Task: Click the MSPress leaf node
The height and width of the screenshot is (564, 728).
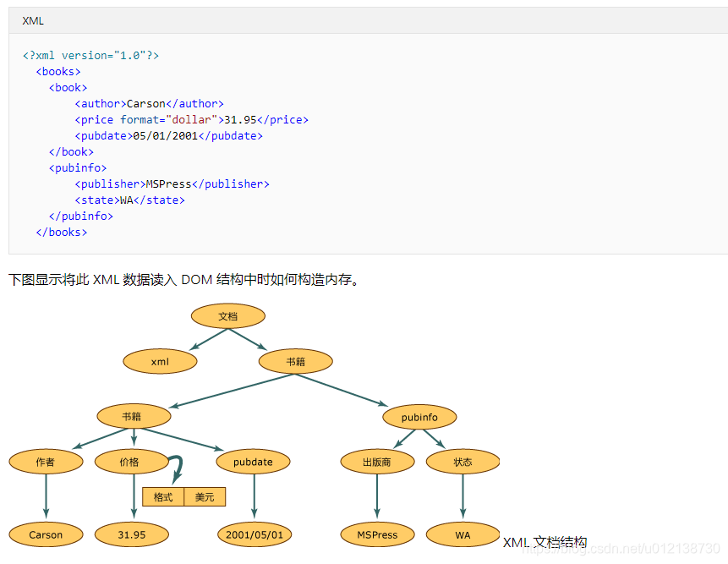Action: pos(377,534)
